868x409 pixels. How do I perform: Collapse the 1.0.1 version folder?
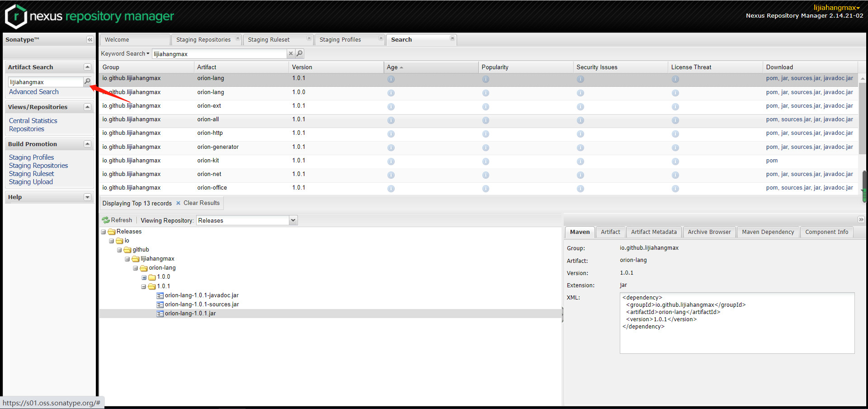click(x=144, y=287)
